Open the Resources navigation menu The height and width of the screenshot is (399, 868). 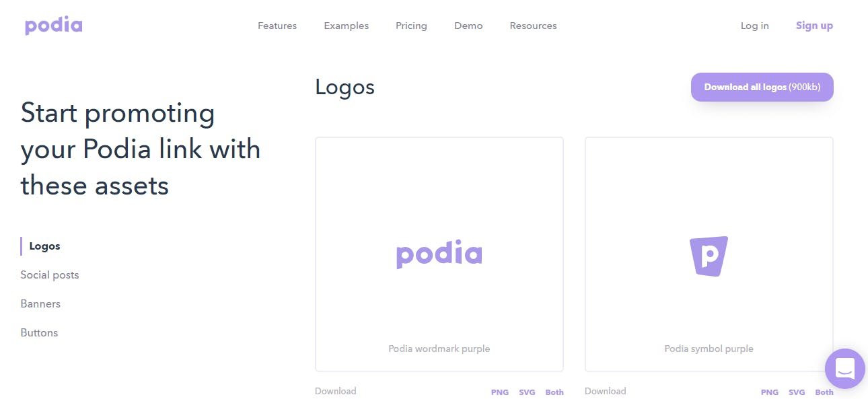tap(533, 26)
